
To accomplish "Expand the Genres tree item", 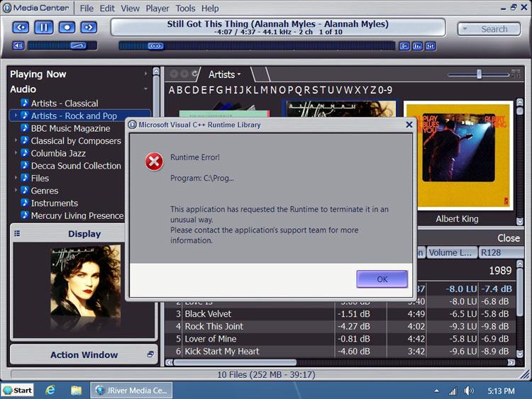I will click(x=16, y=191).
